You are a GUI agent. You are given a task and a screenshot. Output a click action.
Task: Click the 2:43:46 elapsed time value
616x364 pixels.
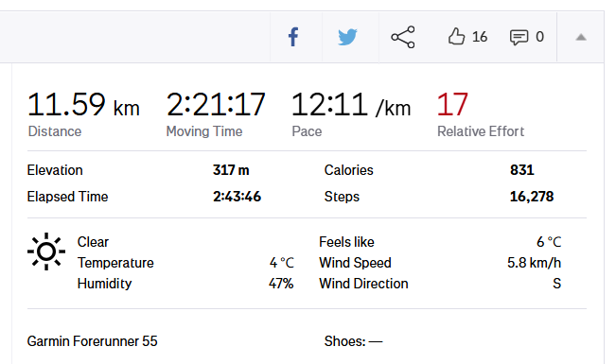pos(237,197)
